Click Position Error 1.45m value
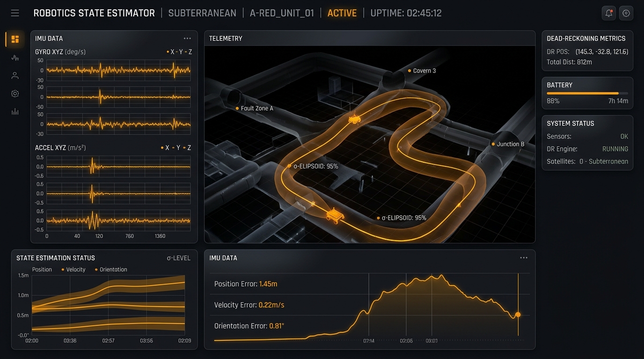This screenshot has width=644, height=359. [x=268, y=284]
